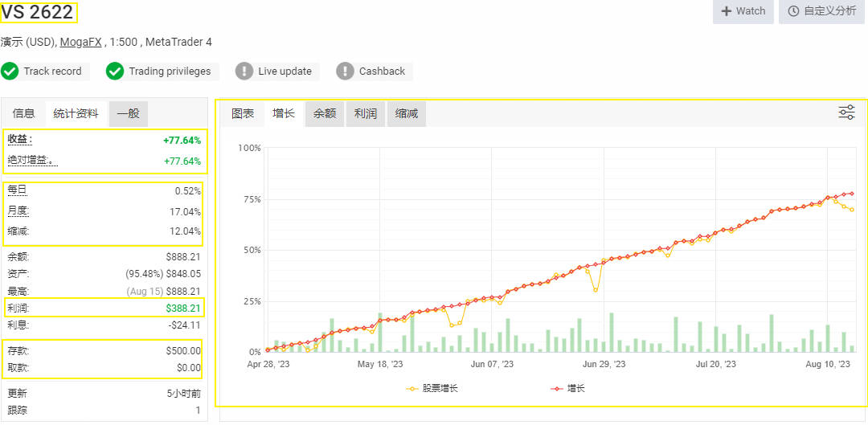Toggle the red 增长 legend series

pyautogui.click(x=567, y=389)
